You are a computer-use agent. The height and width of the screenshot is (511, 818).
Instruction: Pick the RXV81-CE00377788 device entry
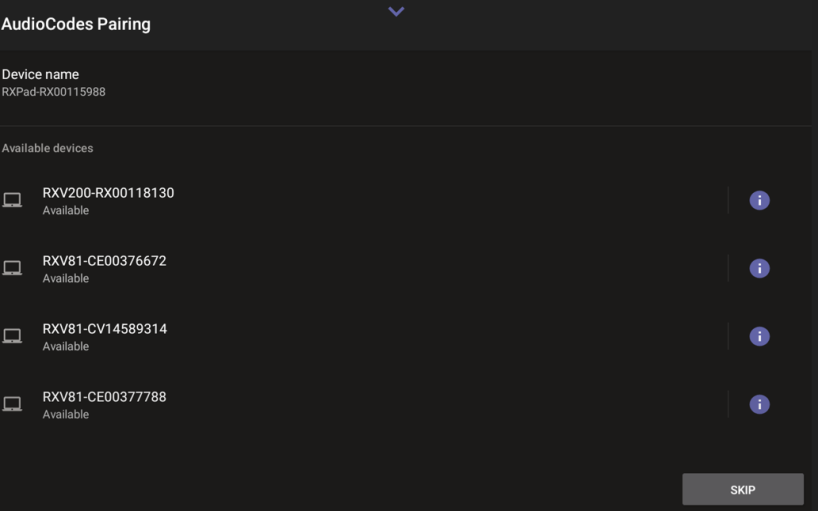click(x=104, y=397)
